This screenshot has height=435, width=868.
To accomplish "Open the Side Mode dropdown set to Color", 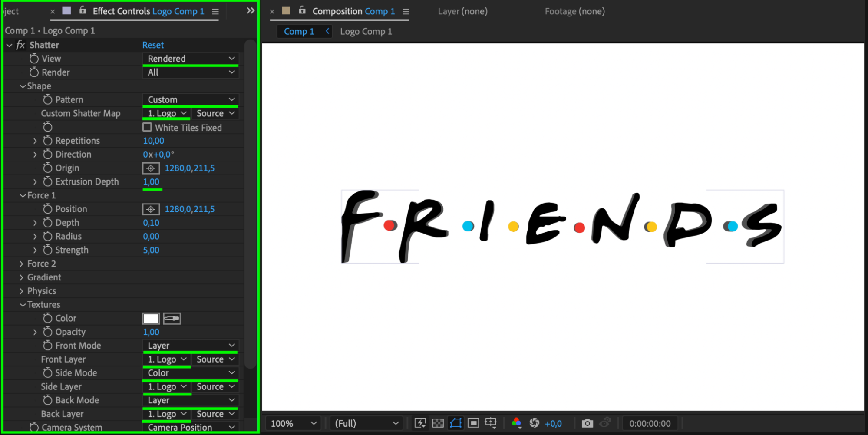I will 191,373.
